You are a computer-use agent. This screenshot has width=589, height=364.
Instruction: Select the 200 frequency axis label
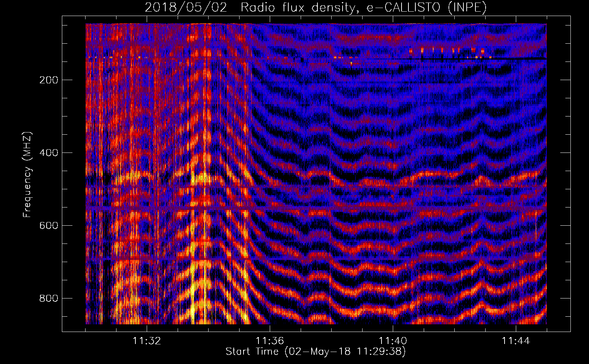pos(49,80)
